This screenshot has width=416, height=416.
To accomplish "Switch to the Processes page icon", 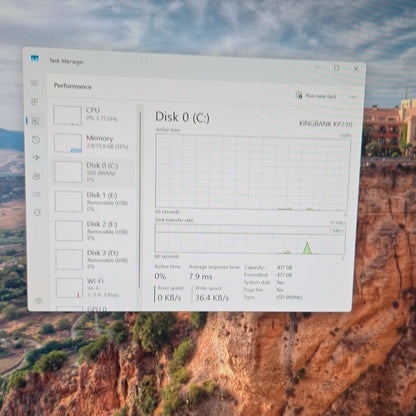I will pos(35,101).
